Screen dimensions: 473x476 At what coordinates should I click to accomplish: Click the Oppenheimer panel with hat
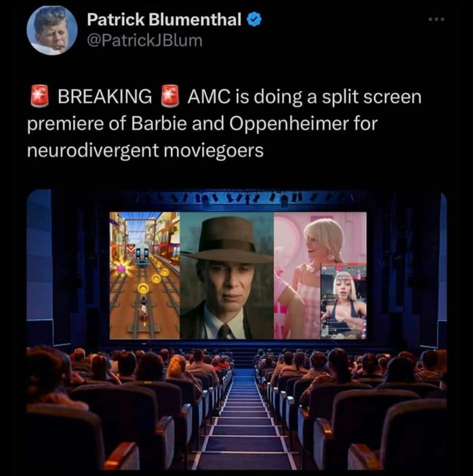tap(227, 275)
